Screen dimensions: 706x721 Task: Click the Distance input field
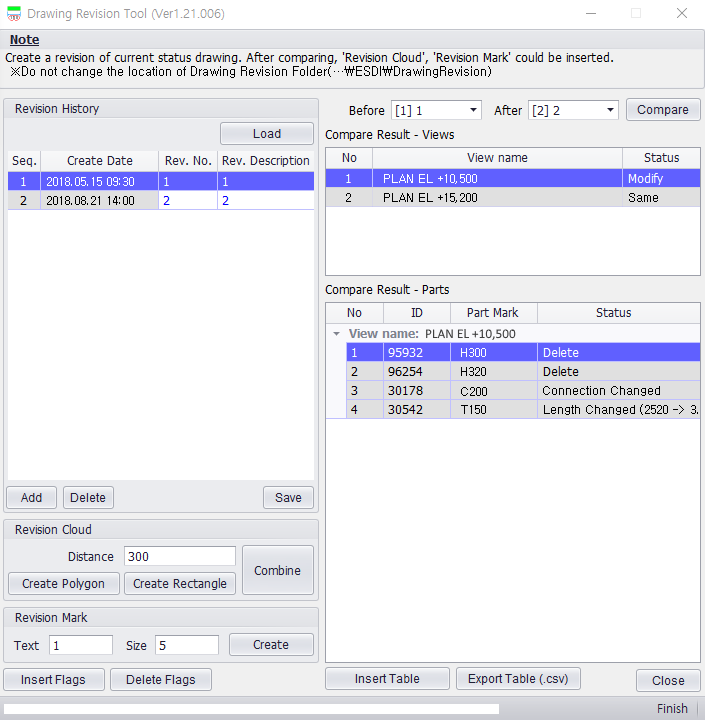point(179,556)
